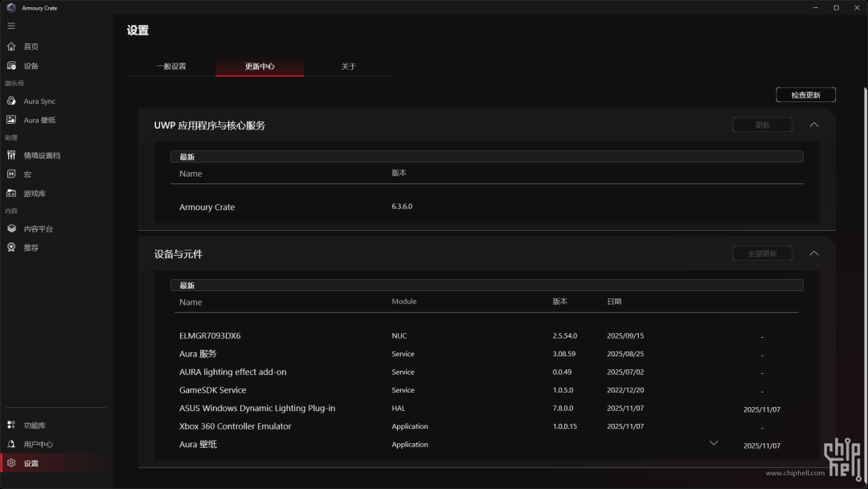Click 最新 header in devices section
The width and height of the screenshot is (868, 489).
486,286
